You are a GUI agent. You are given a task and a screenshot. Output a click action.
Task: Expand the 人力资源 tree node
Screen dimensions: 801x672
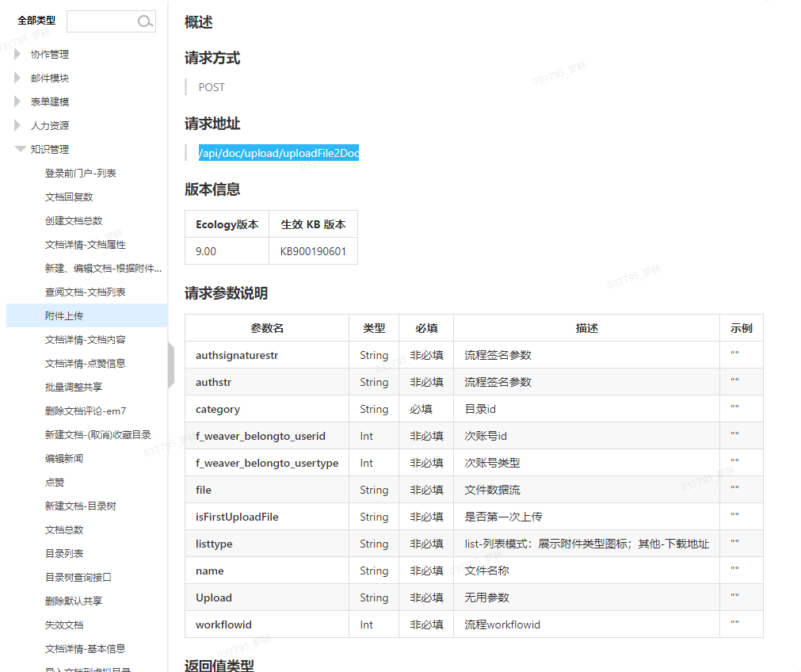18,126
